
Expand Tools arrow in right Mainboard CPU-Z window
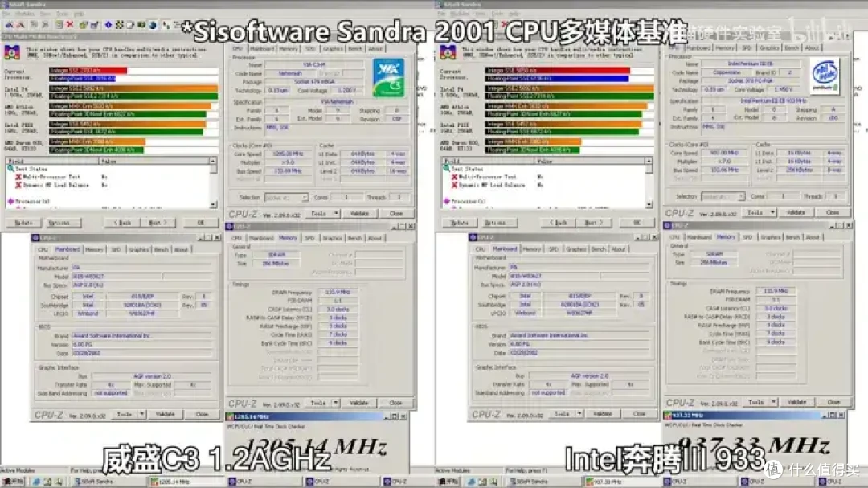click(579, 414)
